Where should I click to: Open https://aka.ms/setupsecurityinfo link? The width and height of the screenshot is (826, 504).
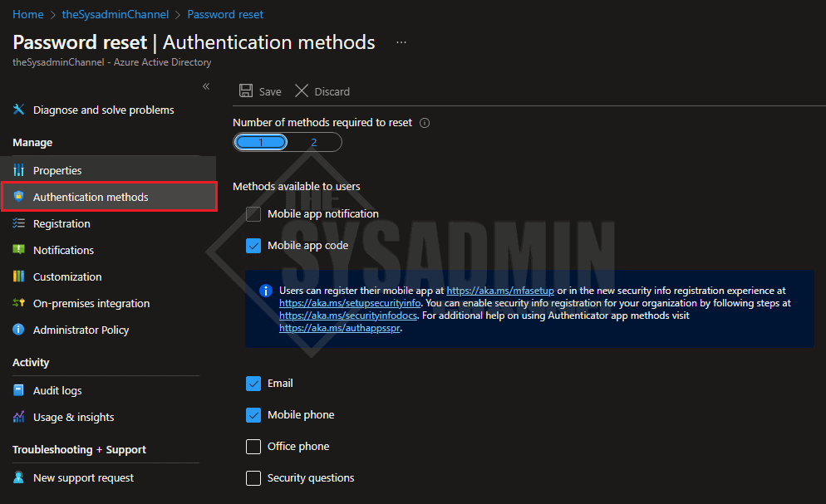(x=350, y=303)
